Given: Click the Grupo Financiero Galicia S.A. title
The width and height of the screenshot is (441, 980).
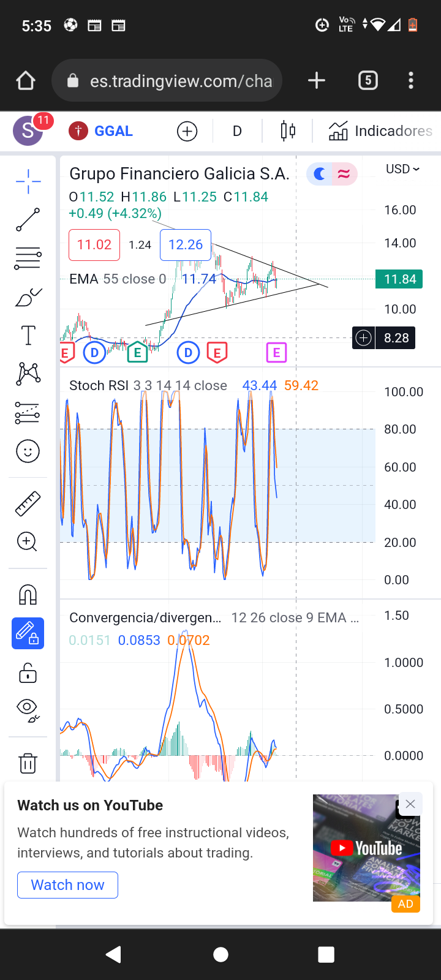Looking at the screenshot, I should tap(179, 174).
